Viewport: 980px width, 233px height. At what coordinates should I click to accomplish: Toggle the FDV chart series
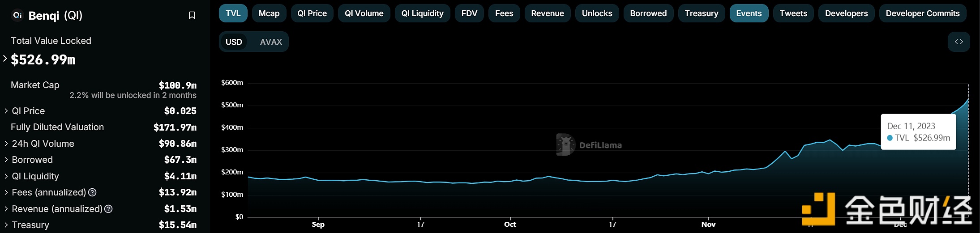click(x=469, y=13)
